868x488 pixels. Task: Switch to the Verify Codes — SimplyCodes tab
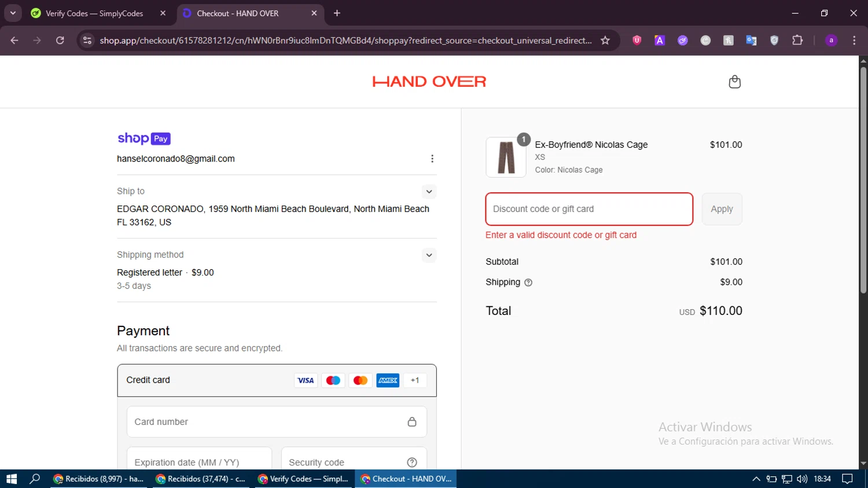tap(98, 13)
